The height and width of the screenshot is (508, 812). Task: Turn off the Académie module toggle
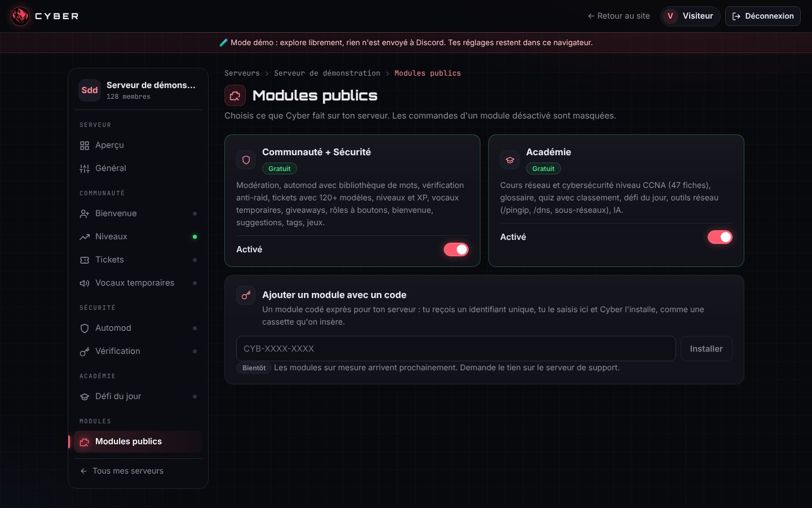pos(720,237)
